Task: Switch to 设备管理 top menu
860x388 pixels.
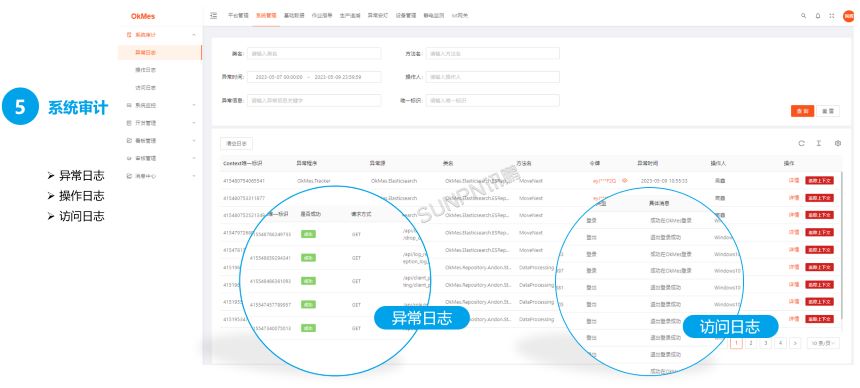Action: (405, 16)
